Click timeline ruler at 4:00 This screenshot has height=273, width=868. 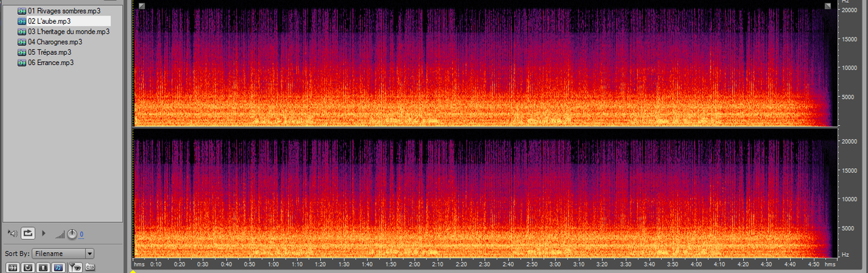tap(696, 264)
